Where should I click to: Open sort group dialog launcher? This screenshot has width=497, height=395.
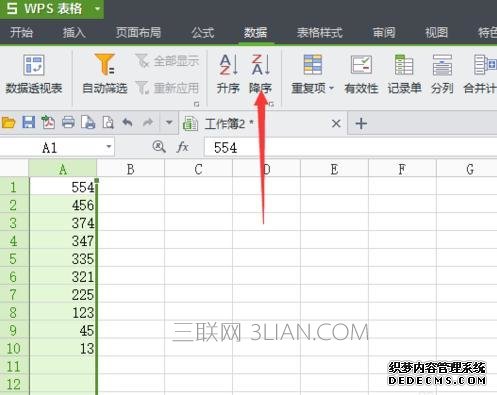(271, 104)
